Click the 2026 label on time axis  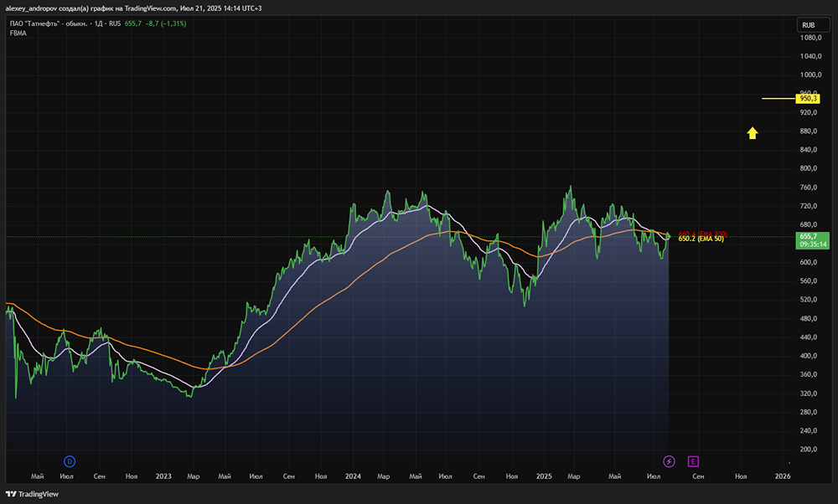click(x=783, y=476)
